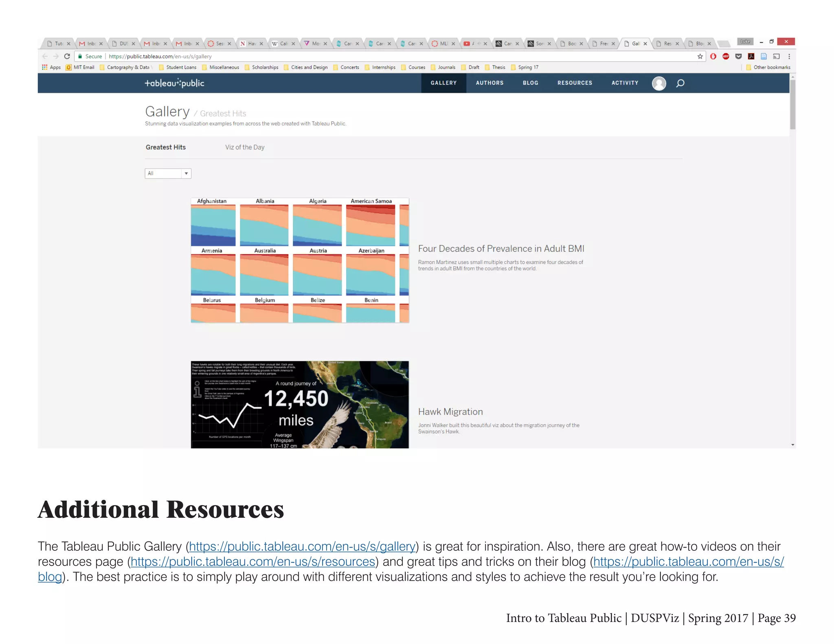Switch to the DUS browser tab
834x644 pixels.
(123, 44)
